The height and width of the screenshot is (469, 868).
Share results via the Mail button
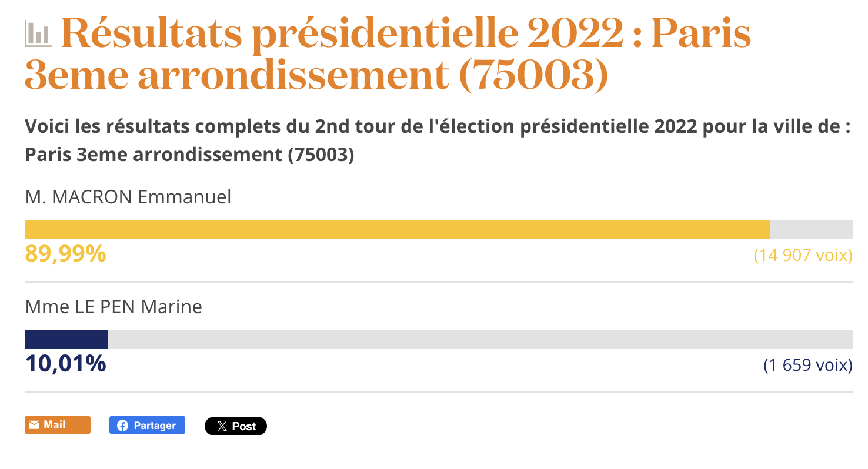pos(58,425)
